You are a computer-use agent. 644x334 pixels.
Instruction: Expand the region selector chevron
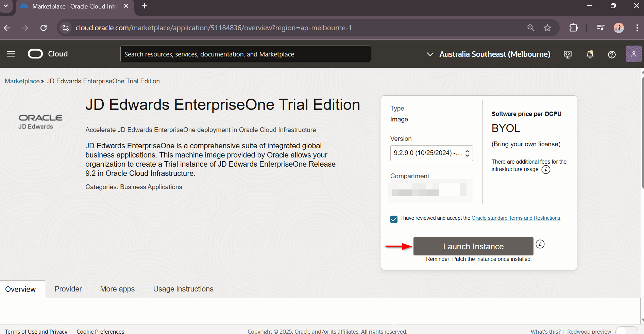(430, 54)
